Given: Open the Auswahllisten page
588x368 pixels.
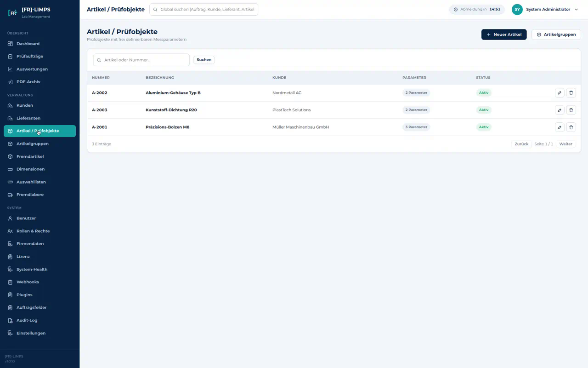Looking at the screenshot, I should [40, 182].
